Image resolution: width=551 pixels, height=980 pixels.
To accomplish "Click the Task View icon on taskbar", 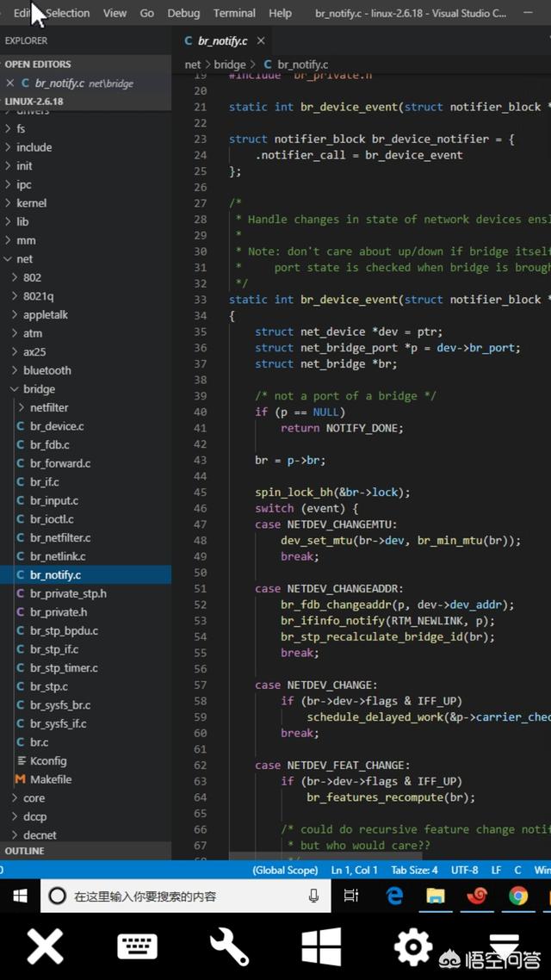I will [351, 896].
